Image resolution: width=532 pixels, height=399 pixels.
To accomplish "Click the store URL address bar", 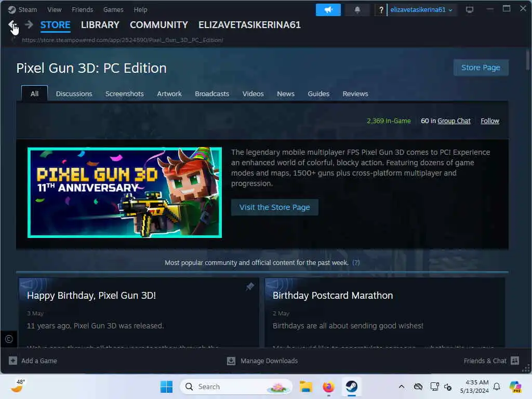I will (x=123, y=40).
